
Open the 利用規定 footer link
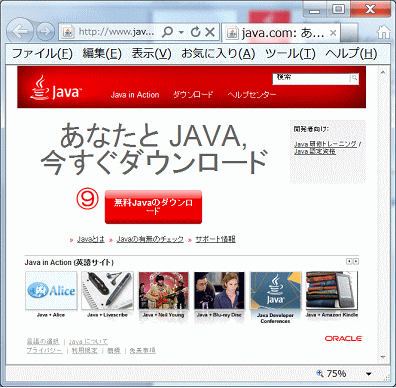[x=85, y=351]
